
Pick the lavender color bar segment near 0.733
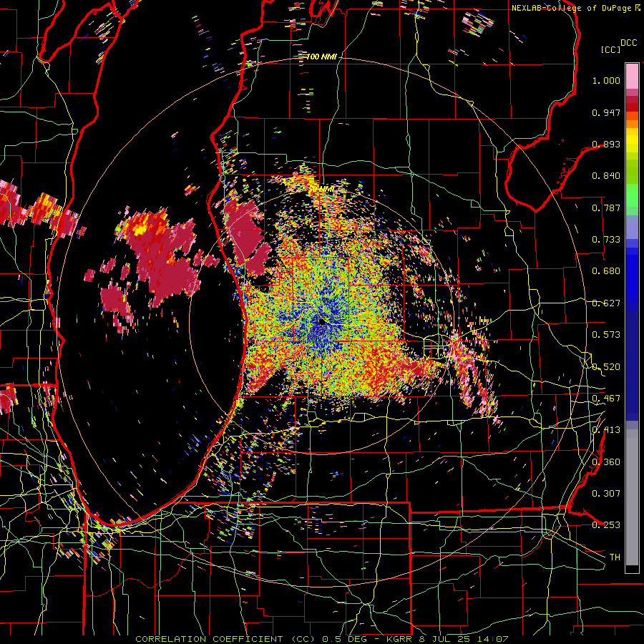coord(632,228)
